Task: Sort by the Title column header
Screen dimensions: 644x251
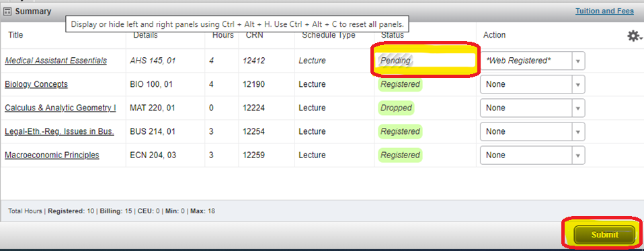Action: (15, 36)
